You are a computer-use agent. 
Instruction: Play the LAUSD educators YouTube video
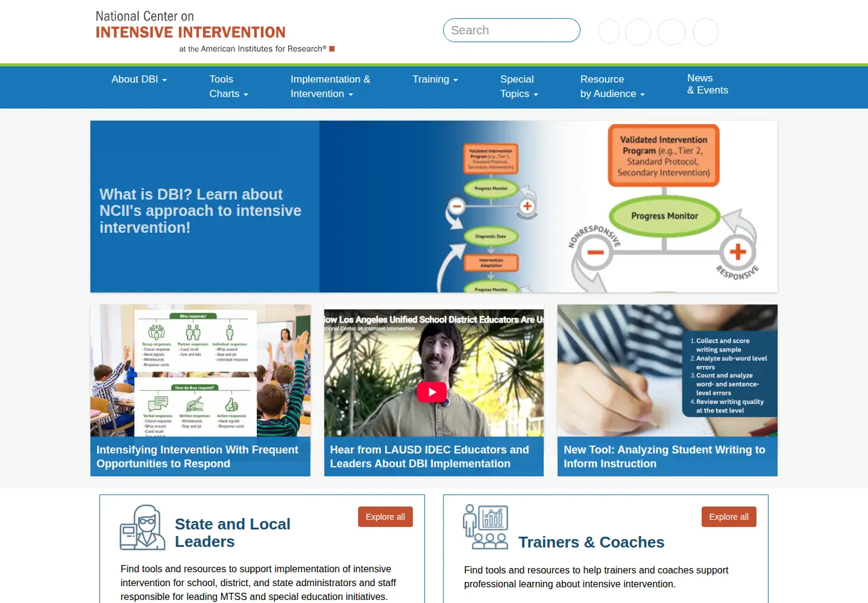[x=432, y=392]
